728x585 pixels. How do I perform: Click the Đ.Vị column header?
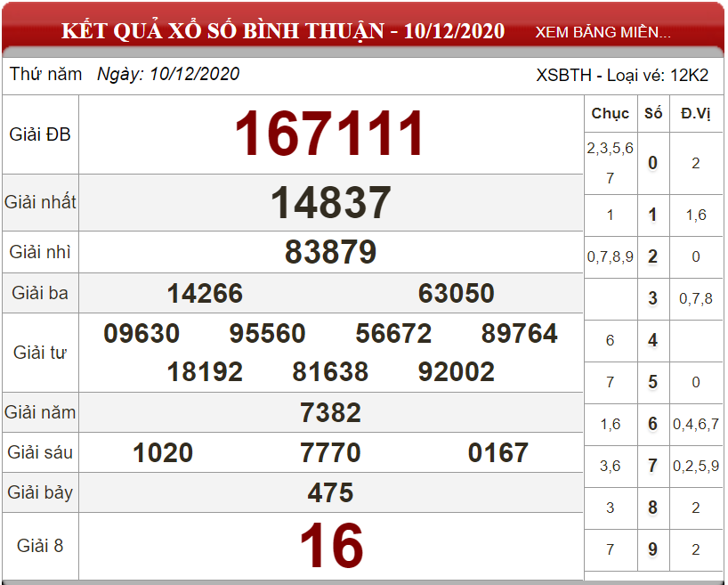695,113
